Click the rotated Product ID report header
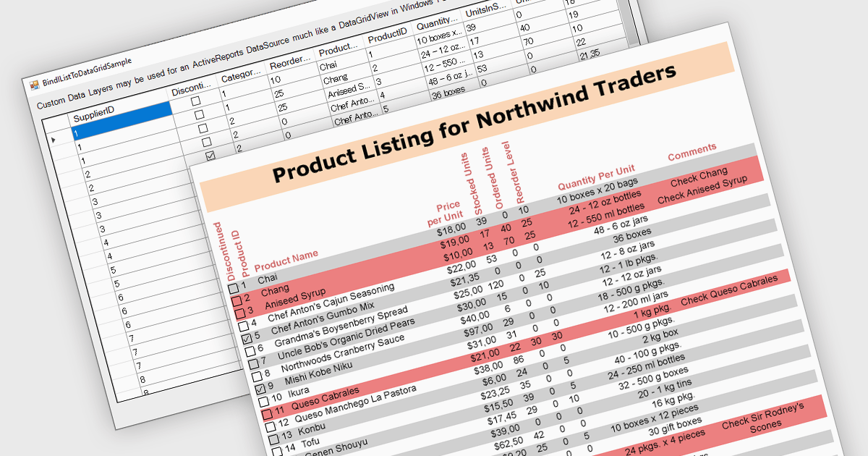The width and height of the screenshot is (868, 456). coord(239,252)
